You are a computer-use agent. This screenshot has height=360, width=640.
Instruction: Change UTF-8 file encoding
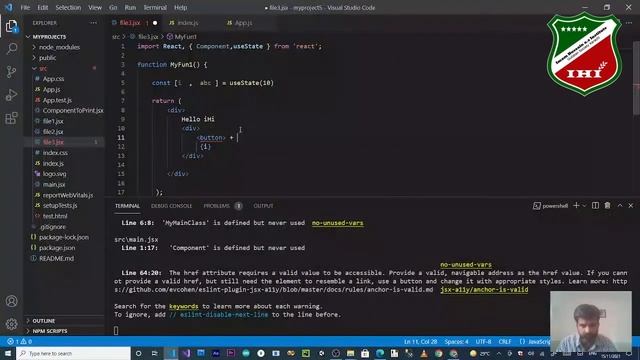coord(483,341)
